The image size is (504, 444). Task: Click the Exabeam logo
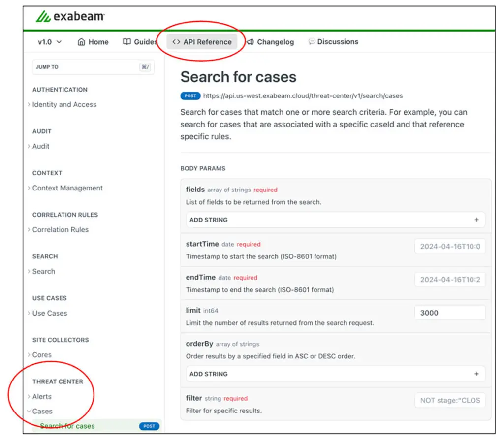pos(70,16)
